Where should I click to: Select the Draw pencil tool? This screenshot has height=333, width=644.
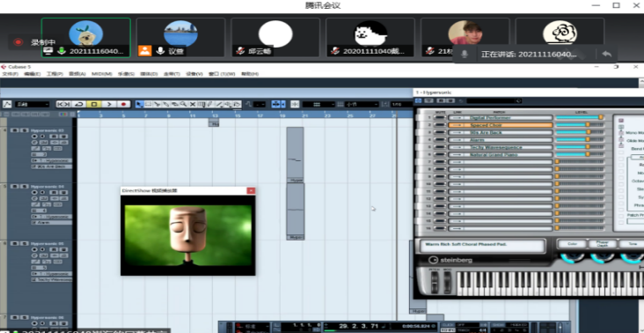click(x=209, y=105)
